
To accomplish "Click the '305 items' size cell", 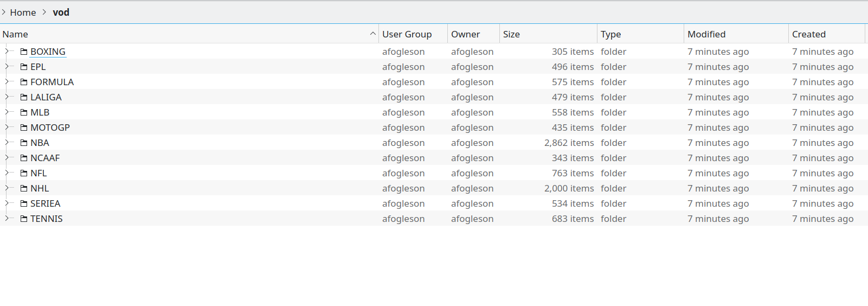I will pos(573,52).
